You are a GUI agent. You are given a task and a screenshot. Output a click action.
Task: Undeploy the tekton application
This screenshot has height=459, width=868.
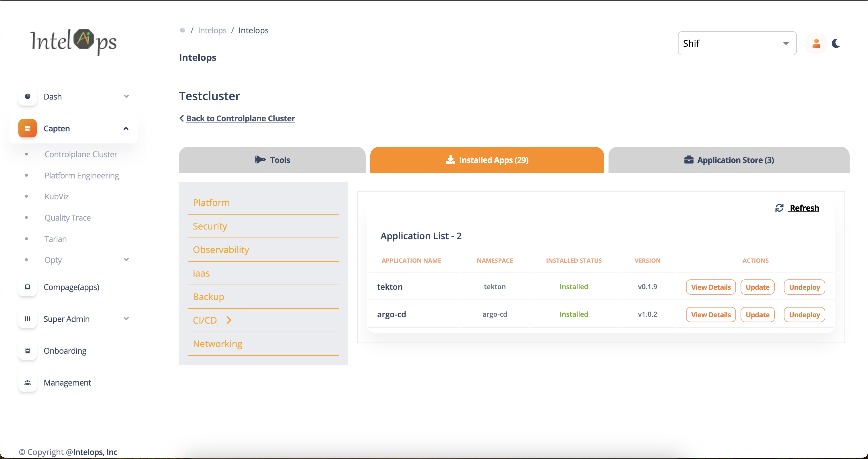pyautogui.click(x=804, y=287)
